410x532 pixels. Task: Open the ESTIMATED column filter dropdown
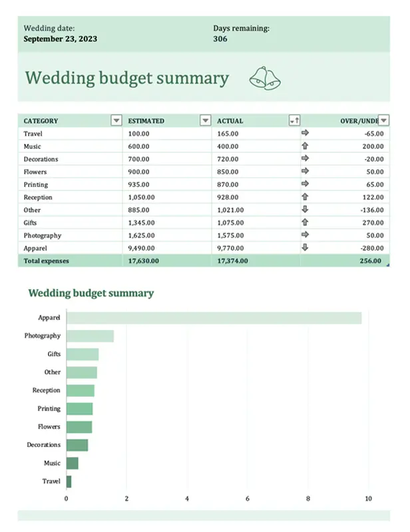205,121
